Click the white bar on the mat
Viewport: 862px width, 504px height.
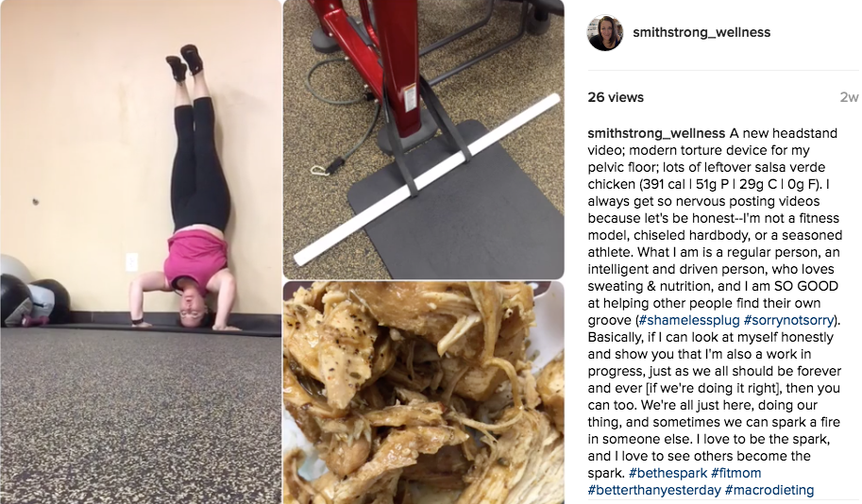click(x=427, y=179)
